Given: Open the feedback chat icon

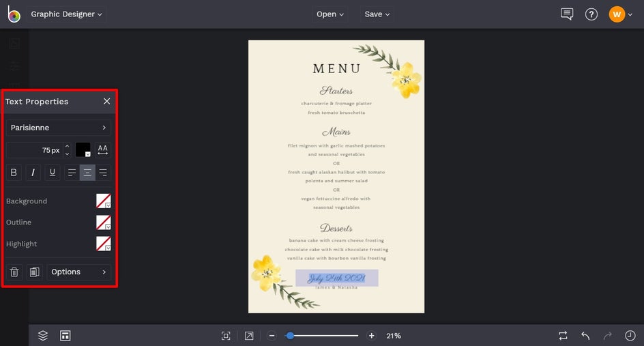Looking at the screenshot, I should (567, 14).
